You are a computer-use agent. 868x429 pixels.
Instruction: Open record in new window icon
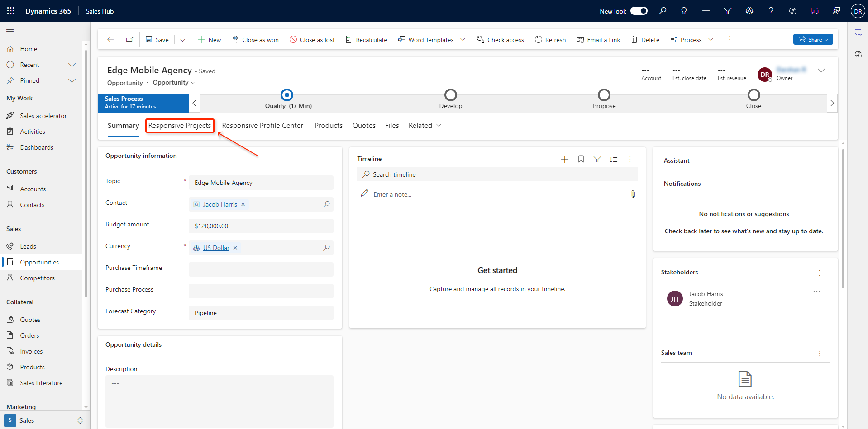click(x=129, y=39)
